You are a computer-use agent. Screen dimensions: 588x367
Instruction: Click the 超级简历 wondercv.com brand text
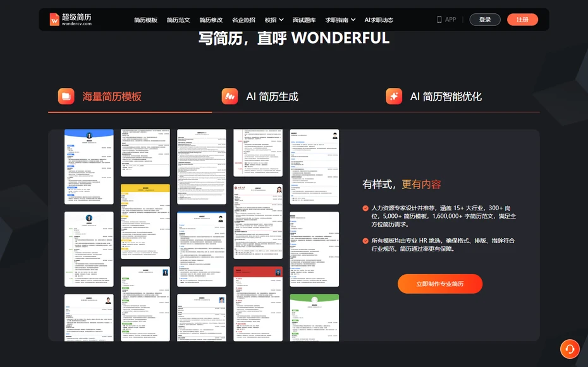pos(77,20)
